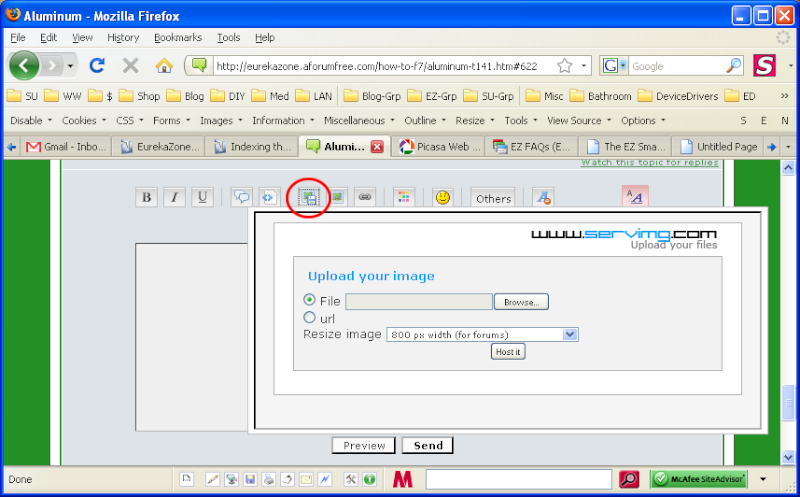Viewport: 800px width, 497px height.
Task: Stop loading with the X icon
Action: tap(131, 66)
